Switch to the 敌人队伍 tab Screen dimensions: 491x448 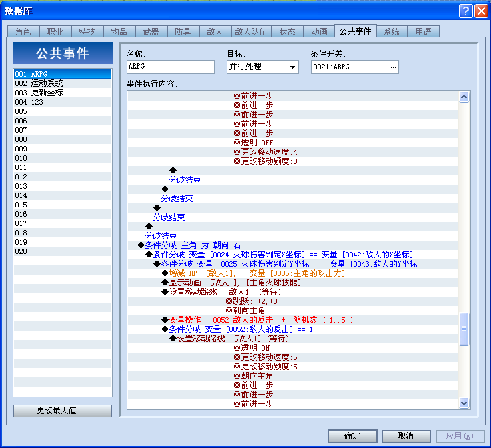click(x=251, y=31)
